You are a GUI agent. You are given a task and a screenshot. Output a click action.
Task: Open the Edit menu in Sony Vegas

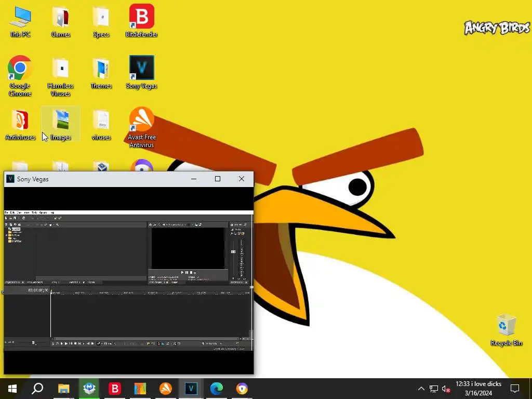pos(12,212)
